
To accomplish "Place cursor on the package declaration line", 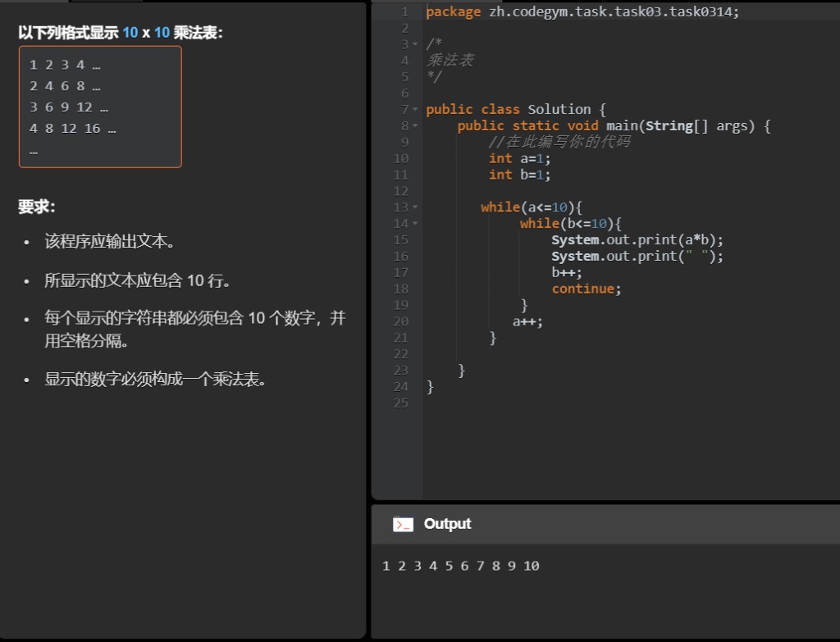I will pos(582,11).
